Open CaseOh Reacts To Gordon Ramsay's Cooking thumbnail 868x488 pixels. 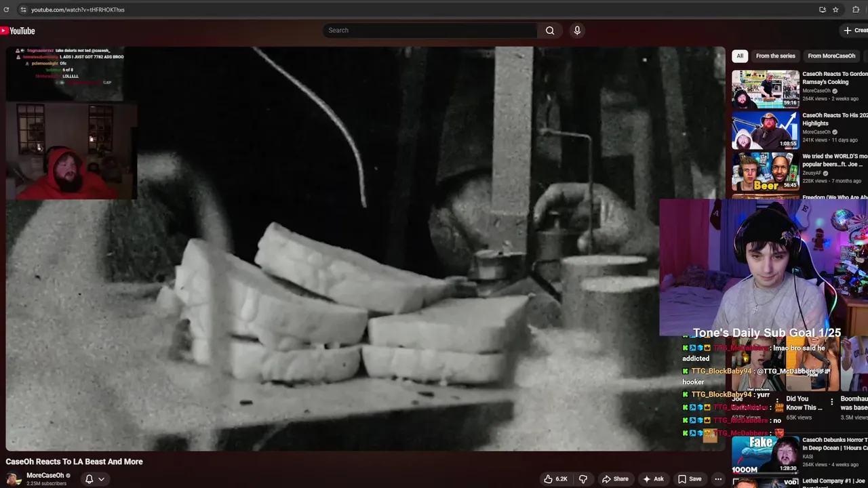coord(766,89)
